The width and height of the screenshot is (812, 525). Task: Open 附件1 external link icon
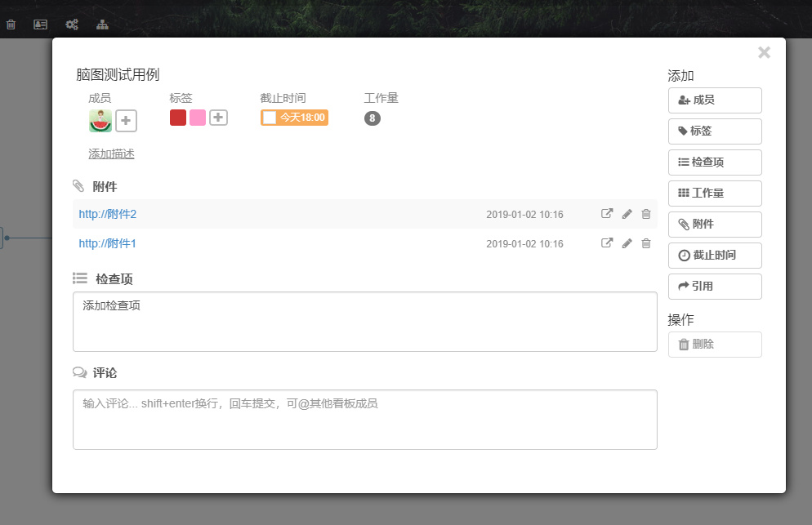607,243
